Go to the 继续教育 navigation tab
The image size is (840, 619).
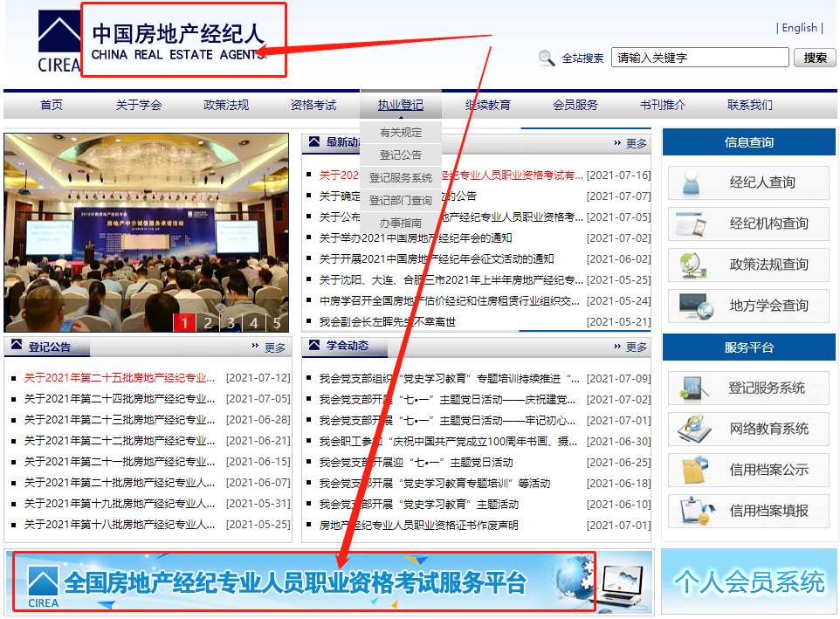pyautogui.click(x=488, y=105)
